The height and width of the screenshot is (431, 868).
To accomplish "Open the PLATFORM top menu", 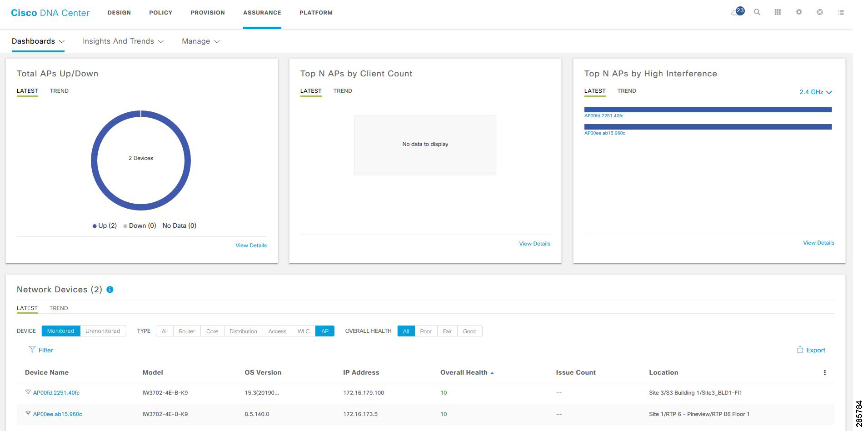I will 316,13.
